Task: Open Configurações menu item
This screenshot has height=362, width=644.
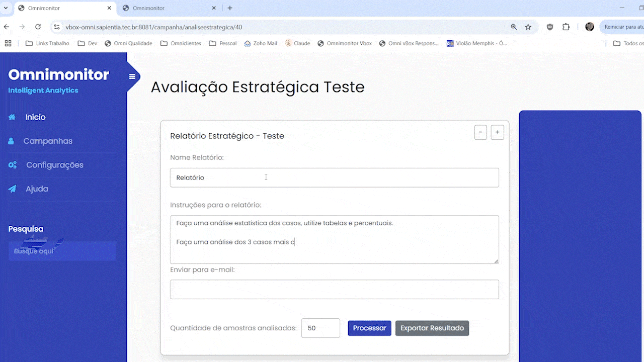Action: pos(55,165)
